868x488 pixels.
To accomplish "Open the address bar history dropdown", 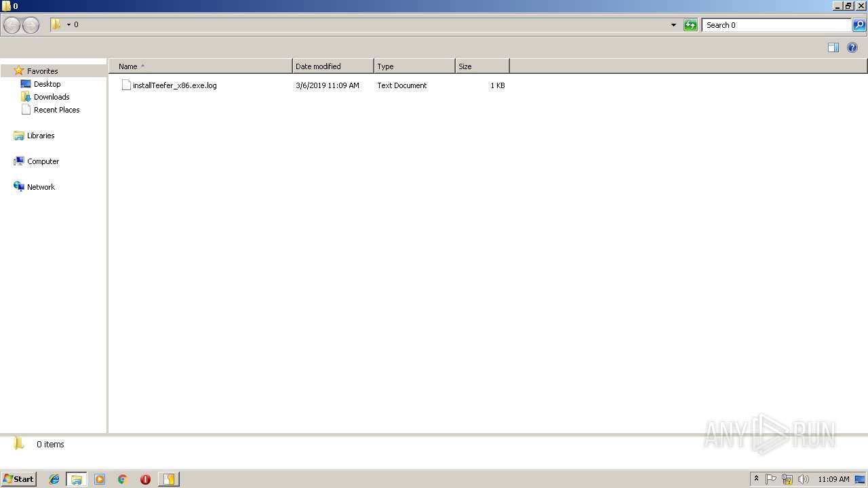I will tap(673, 25).
